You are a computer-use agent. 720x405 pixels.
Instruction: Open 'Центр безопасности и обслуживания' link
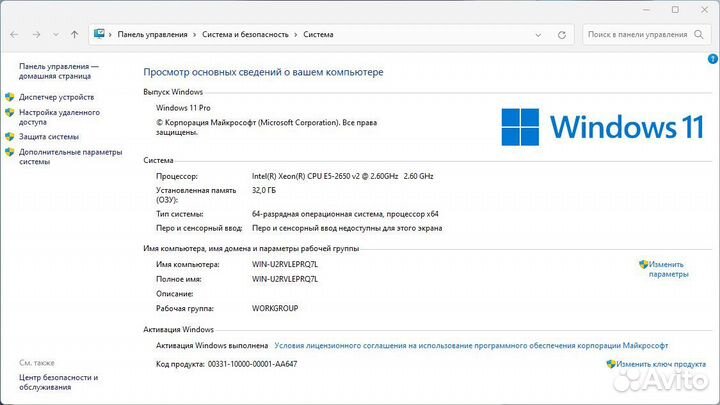[x=58, y=382]
